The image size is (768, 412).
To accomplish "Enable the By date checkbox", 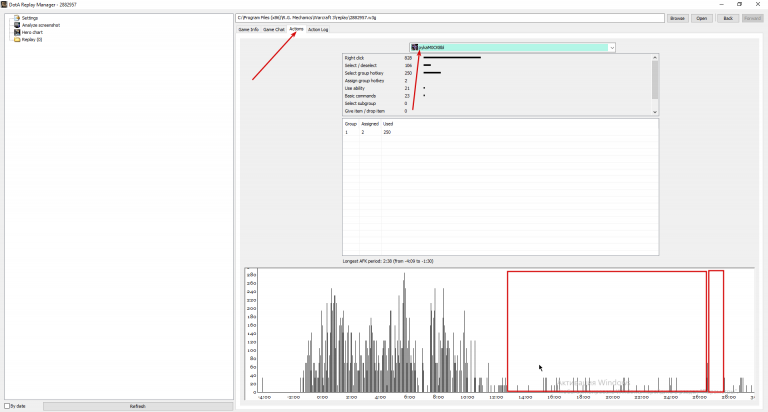I will (x=7, y=406).
